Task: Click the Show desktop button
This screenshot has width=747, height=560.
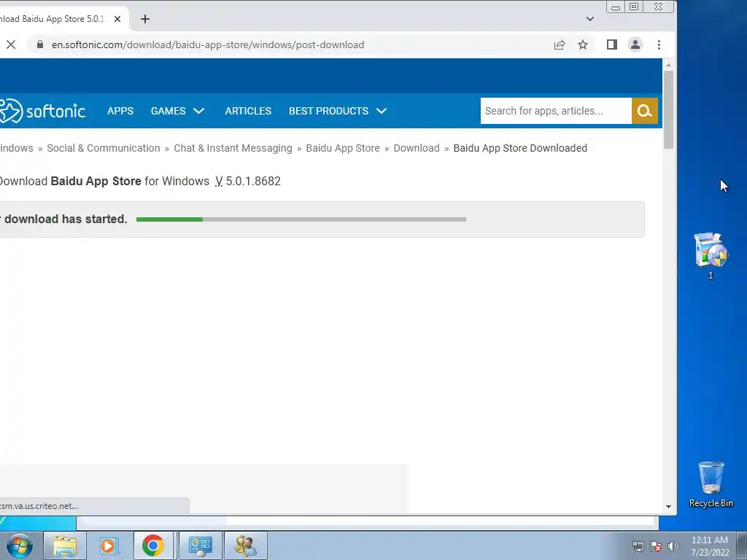Action: tap(742, 546)
